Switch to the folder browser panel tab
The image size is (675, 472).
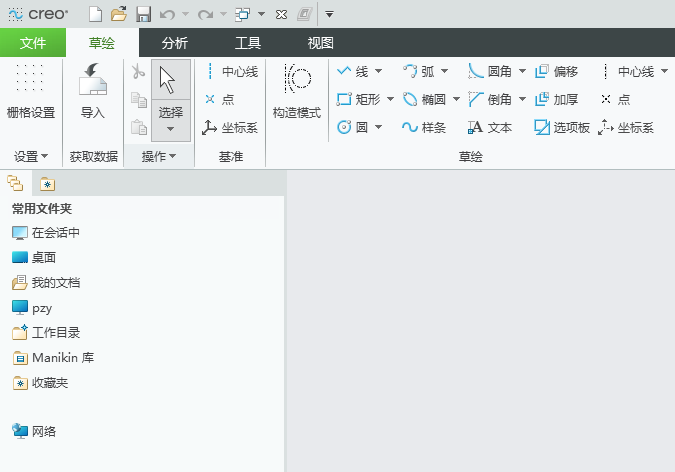click(15, 183)
